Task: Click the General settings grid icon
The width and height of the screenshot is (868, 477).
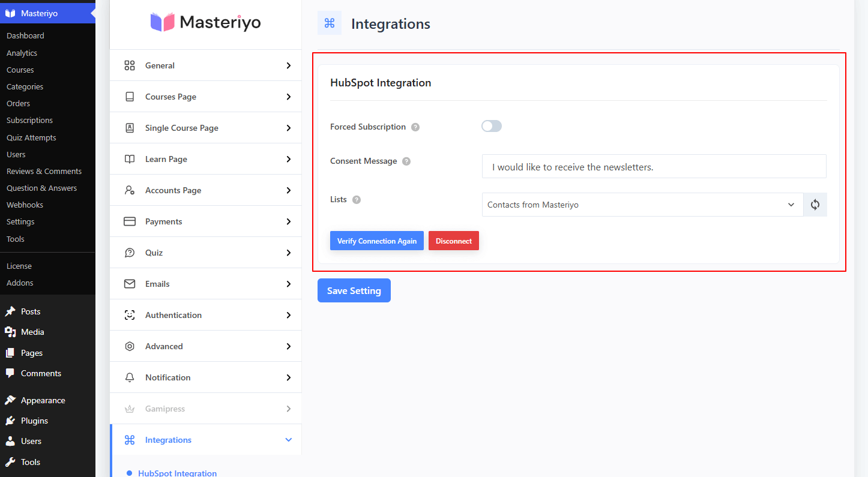Action: (x=130, y=65)
